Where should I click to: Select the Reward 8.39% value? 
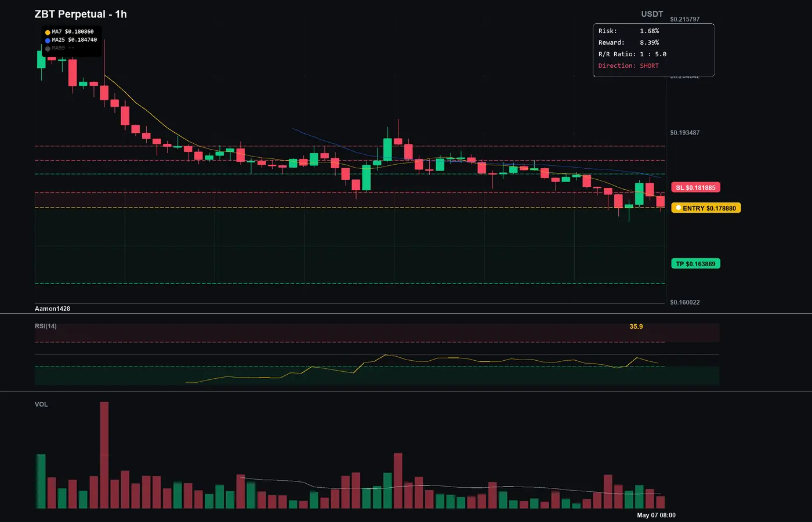pyautogui.click(x=650, y=42)
